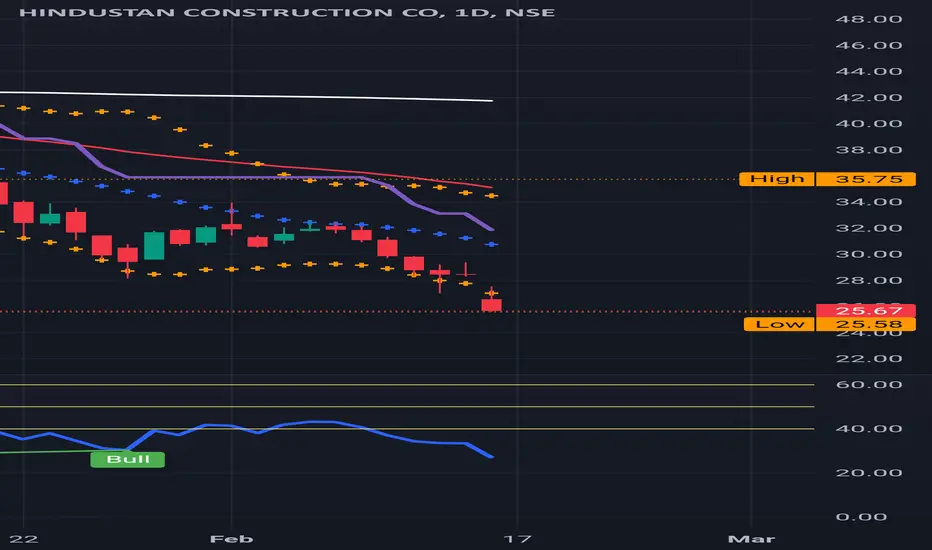
Task: Click the chart title HINDUSTAN CONSTRUCTION CO, 1D, NSE
Action: click(287, 12)
